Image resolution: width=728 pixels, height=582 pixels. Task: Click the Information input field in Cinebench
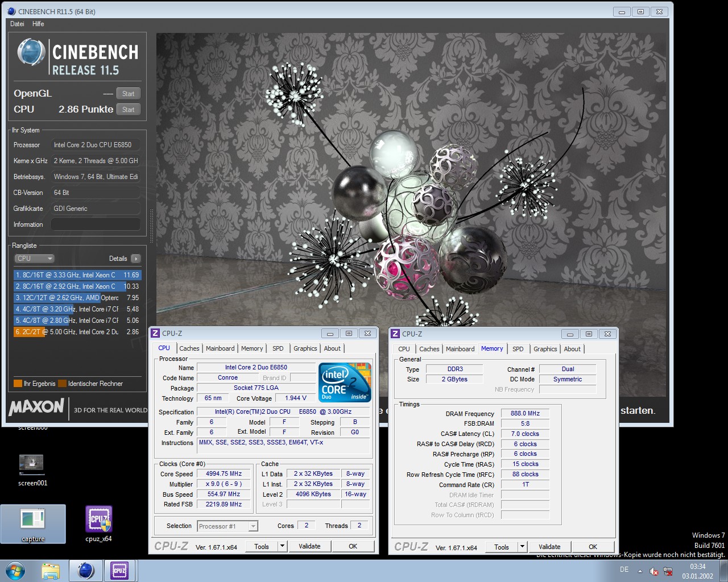point(96,225)
